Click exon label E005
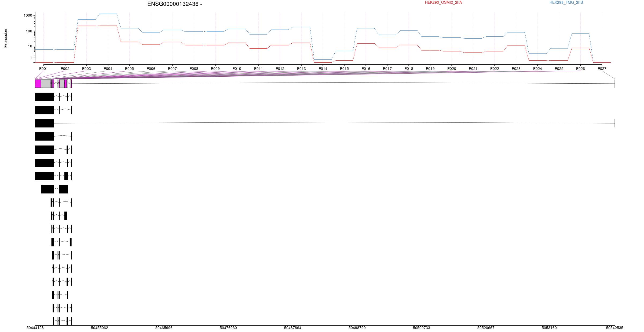644x332 pixels. click(x=129, y=69)
